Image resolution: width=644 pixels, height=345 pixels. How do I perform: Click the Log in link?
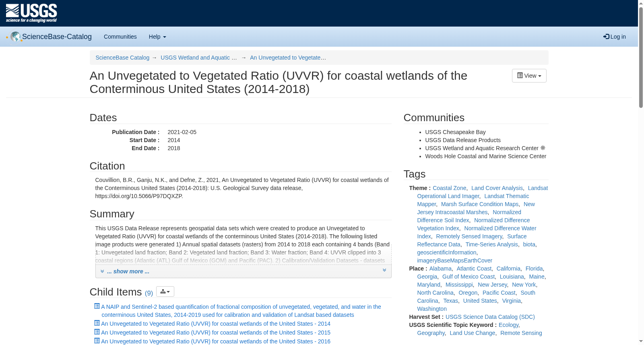click(615, 37)
